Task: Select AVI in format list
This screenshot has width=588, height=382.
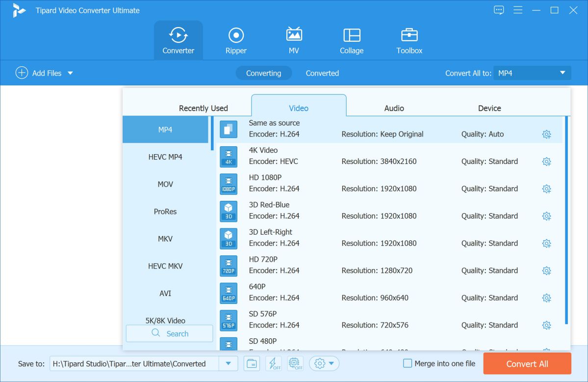Action: coord(165,293)
